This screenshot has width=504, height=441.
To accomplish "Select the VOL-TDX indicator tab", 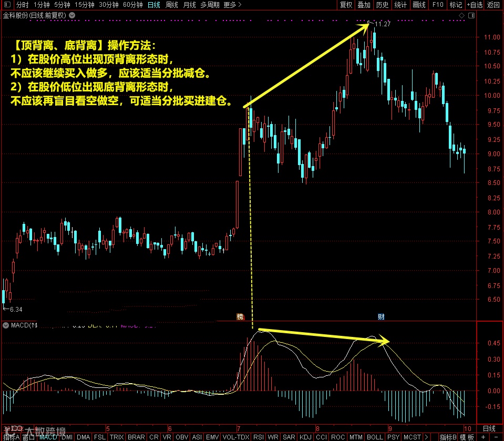I will coord(236,437).
